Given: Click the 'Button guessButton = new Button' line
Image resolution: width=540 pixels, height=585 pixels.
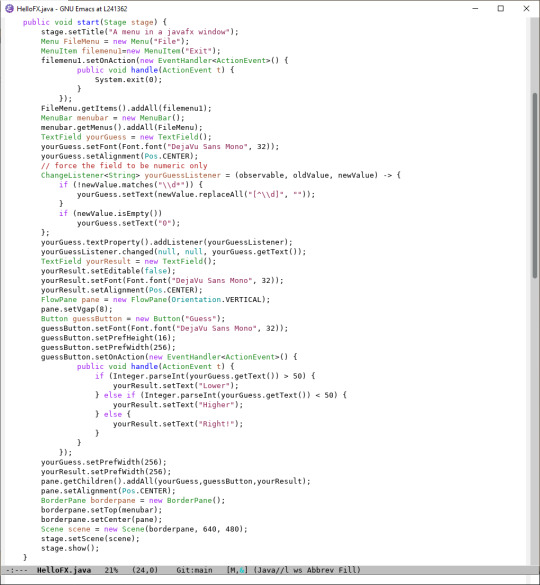Looking at the screenshot, I should 133,319.
